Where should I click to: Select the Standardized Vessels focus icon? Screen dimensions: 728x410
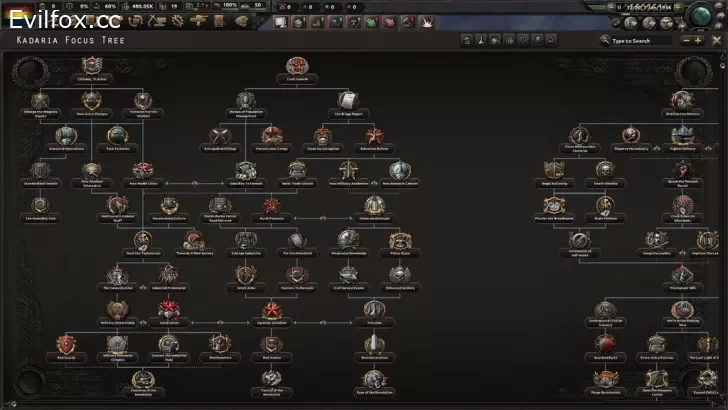(x=40, y=170)
